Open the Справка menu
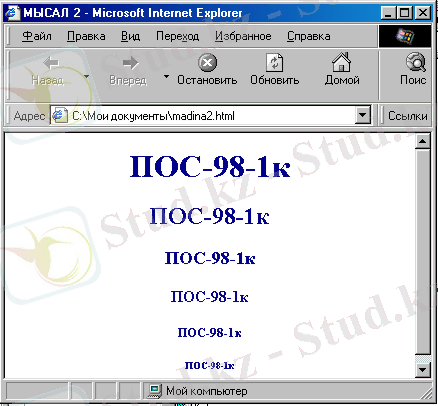 [x=309, y=36]
